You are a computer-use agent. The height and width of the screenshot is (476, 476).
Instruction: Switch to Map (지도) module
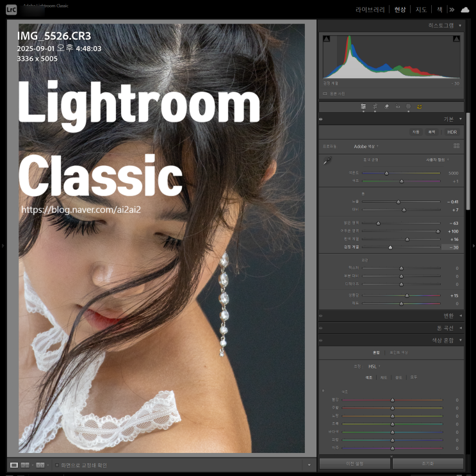pos(421,10)
